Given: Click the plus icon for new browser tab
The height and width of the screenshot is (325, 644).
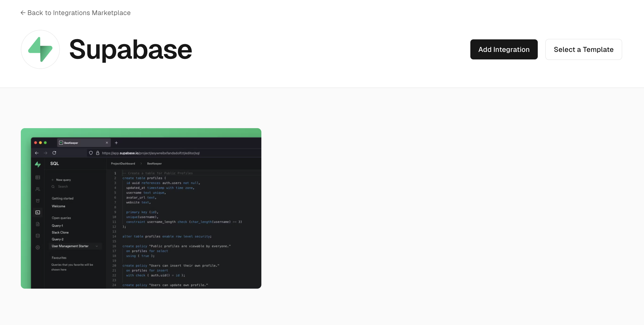Looking at the screenshot, I should (116, 143).
